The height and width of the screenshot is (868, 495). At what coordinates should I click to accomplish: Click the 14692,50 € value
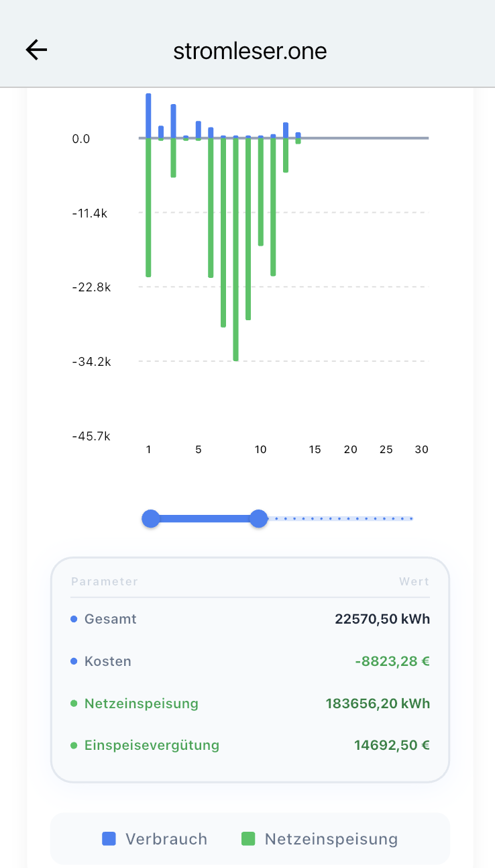click(x=392, y=745)
